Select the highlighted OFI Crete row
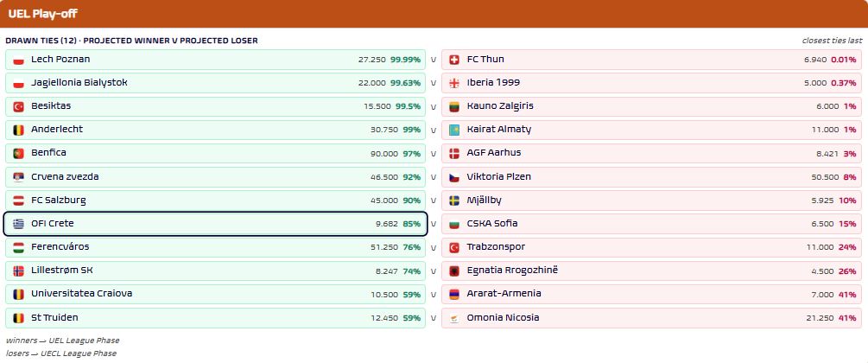 pos(215,224)
